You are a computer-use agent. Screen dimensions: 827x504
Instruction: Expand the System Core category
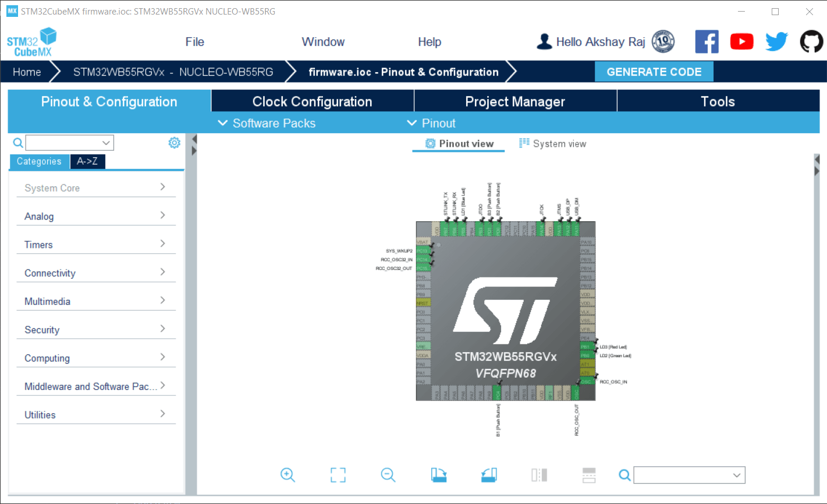[96, 187]
